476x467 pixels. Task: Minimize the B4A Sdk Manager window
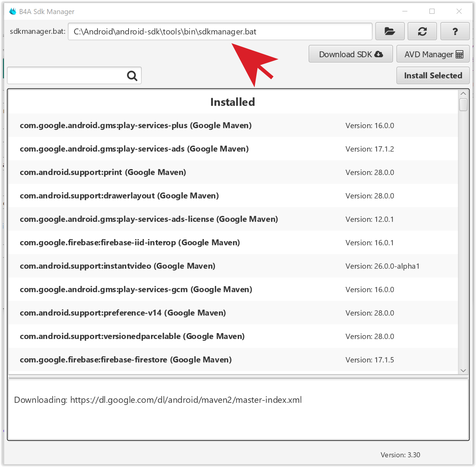[x=405, y=11]
